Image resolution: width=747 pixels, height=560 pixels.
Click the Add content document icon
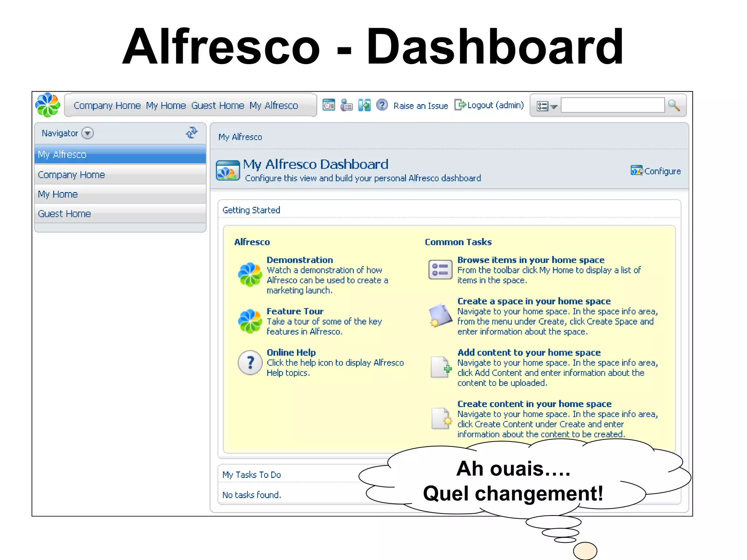[441, 367]
